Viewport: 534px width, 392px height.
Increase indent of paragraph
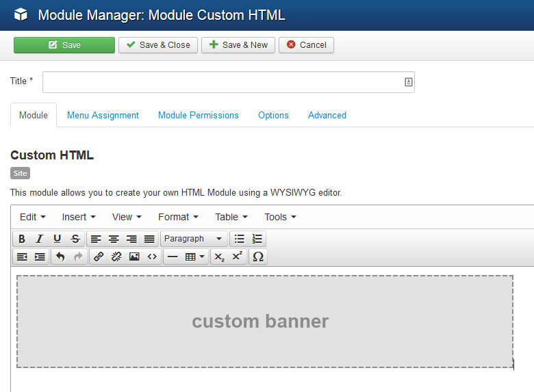[40, 257]
